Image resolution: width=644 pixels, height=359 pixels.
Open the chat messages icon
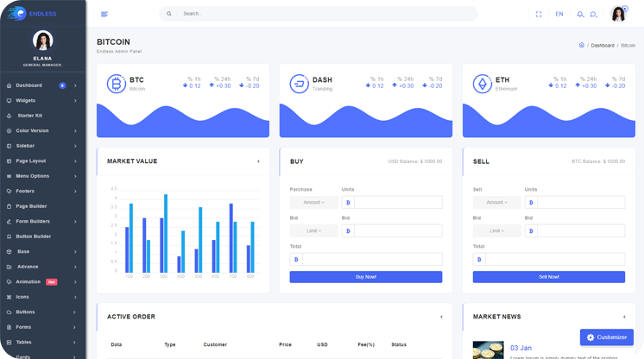594,14
